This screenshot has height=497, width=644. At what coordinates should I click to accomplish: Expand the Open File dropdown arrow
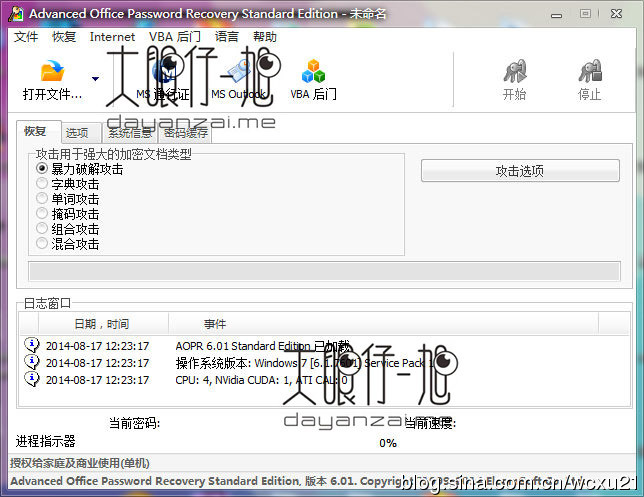point(95,78)
